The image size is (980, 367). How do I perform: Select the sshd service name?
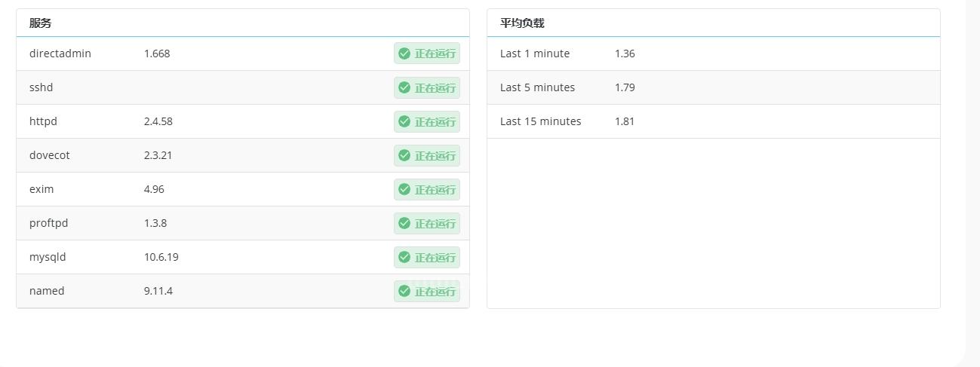coord(41,87)
